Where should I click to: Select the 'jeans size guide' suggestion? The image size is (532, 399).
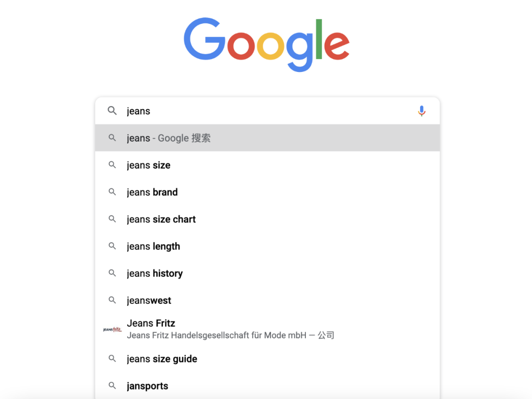(x=162, y=359)
